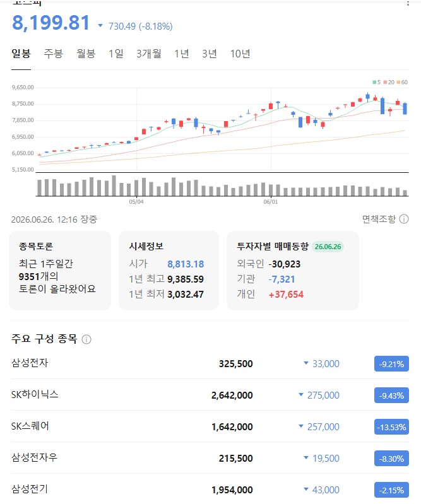Screen dimensions: 421x504
Task: Open the 삼성전기 stock row
Action: click(x=210, y=489)
